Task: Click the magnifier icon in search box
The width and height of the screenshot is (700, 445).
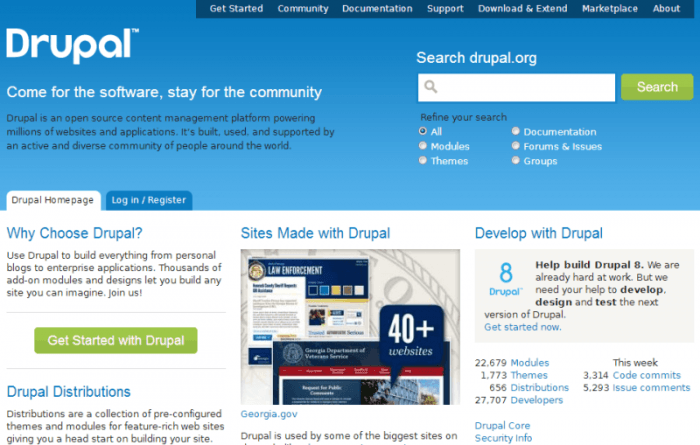Action: pos(431,86)
